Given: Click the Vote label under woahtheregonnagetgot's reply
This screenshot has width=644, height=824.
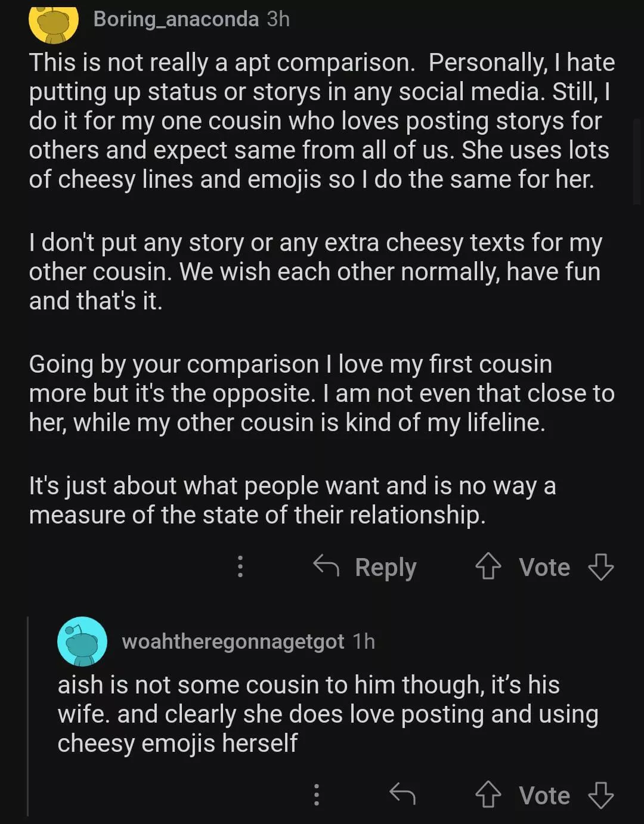Looking at the screenshot, I should click(x=544, y=795).
